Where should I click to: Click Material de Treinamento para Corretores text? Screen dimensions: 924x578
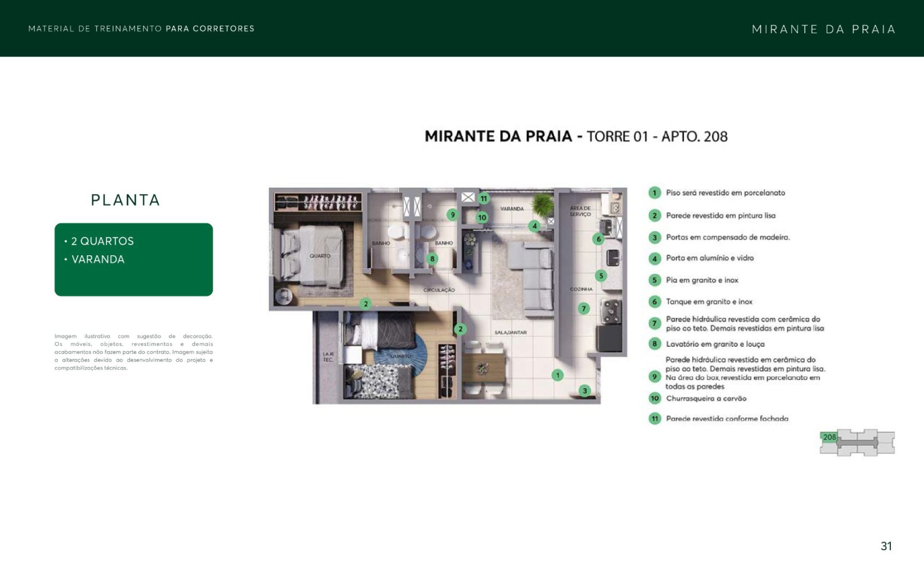(x=141, y=29)
